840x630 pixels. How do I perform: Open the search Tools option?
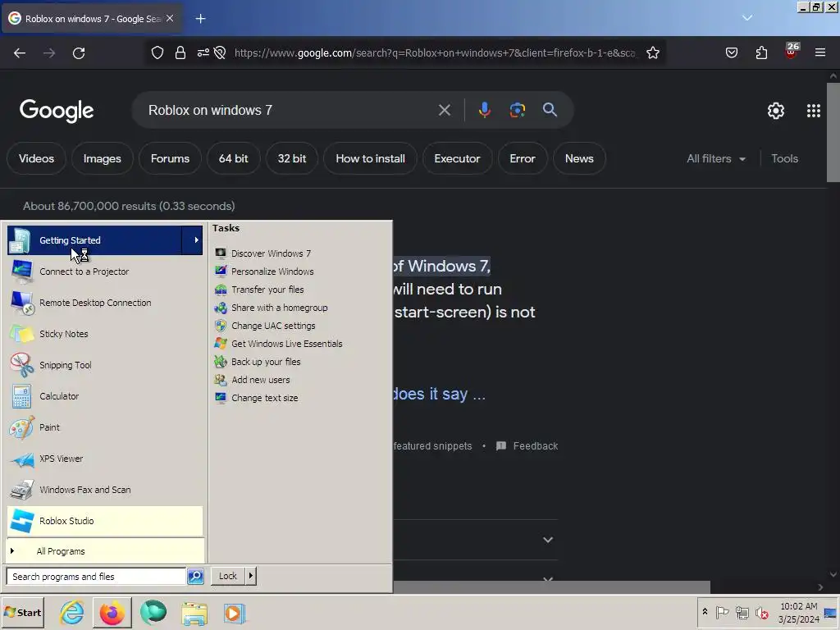click(784, 158)
